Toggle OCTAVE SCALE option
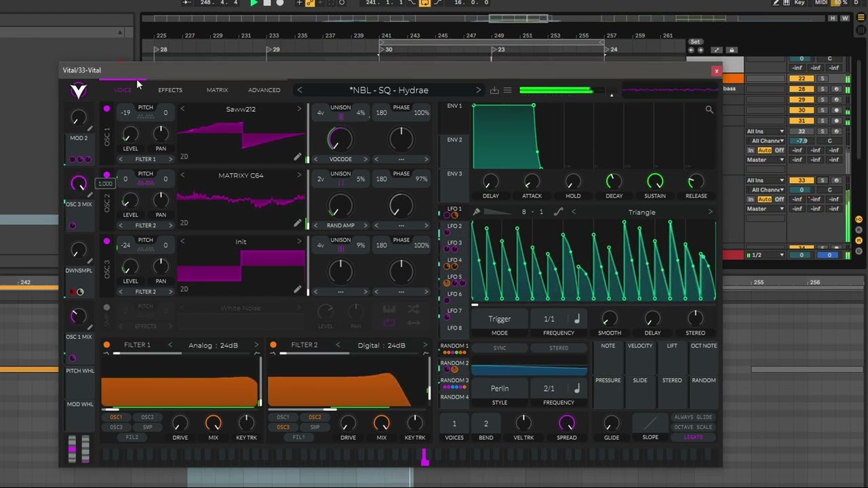 [x=693, y=427]
